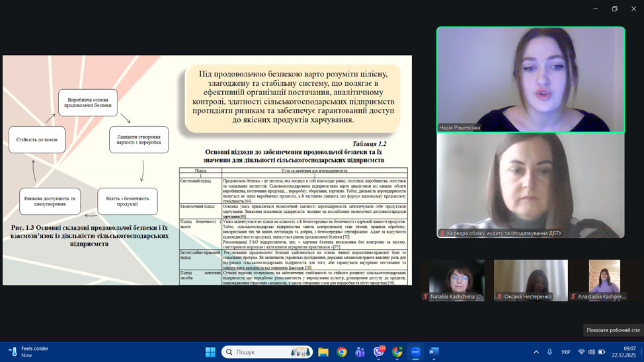644x362 pixels.
Task: Open the volume control in system tray
Action: pyautogui.click(x=592, y=352)
